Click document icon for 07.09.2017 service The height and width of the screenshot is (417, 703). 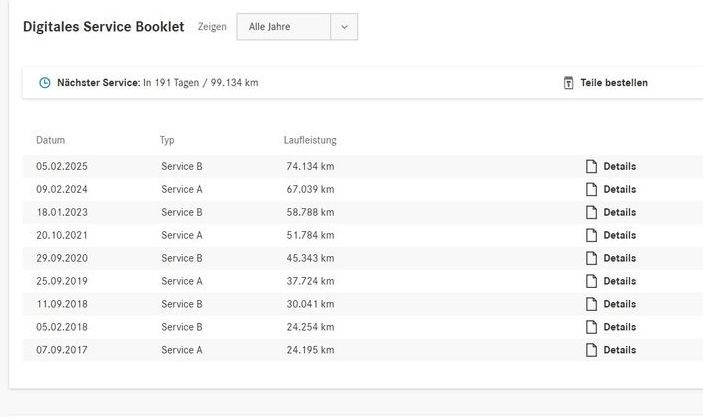coord(591,351)
